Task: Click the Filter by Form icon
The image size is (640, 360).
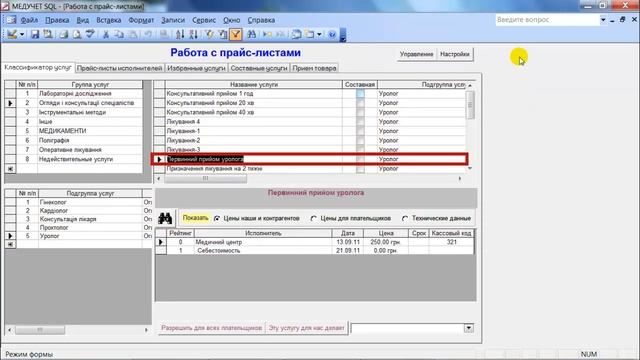Action: 223,35
